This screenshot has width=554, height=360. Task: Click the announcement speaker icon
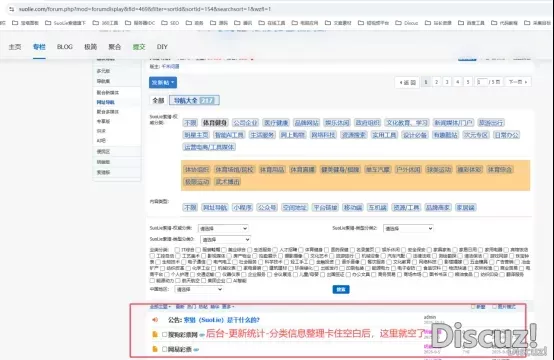(155, 320)
